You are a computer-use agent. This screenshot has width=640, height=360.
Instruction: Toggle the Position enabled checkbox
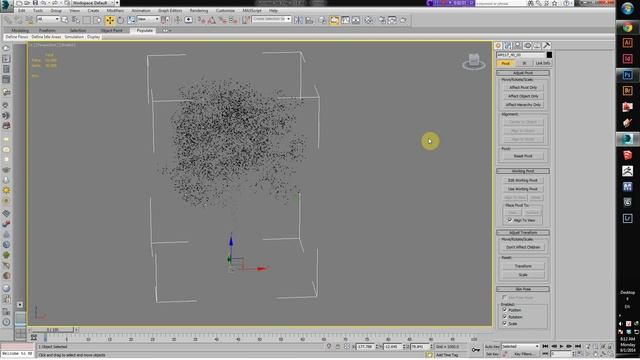coord(504,310)
